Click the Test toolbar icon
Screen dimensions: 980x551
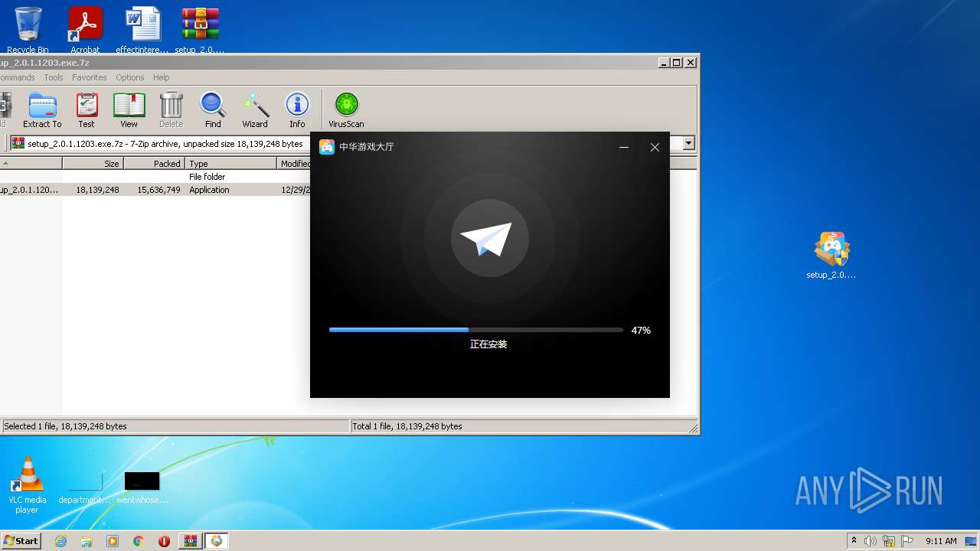(87, 110)
